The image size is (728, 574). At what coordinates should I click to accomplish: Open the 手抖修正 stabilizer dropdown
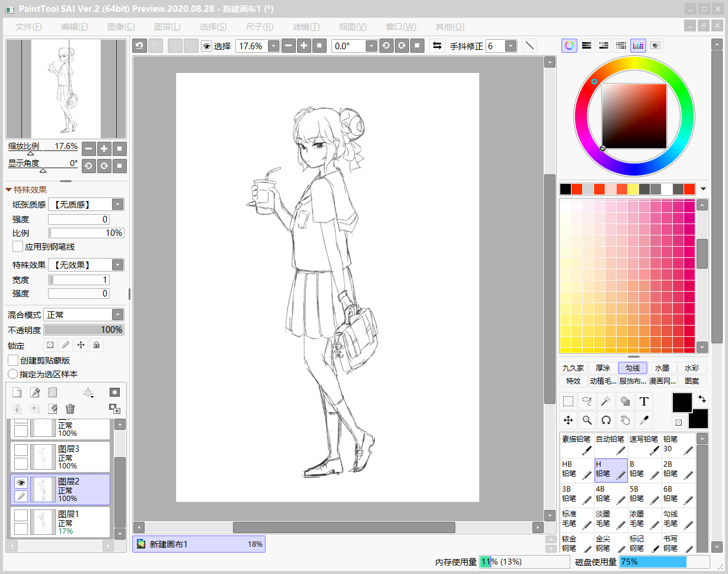pos(511,46)
